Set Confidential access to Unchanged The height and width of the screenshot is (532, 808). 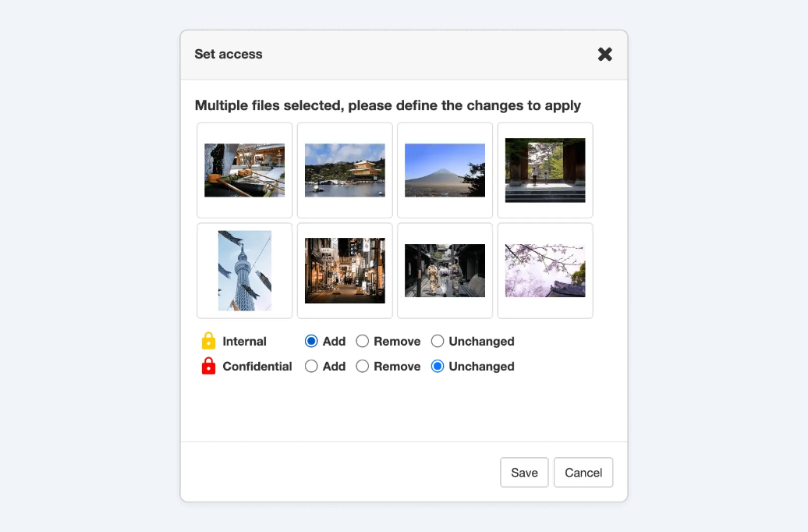coord(438,366)
